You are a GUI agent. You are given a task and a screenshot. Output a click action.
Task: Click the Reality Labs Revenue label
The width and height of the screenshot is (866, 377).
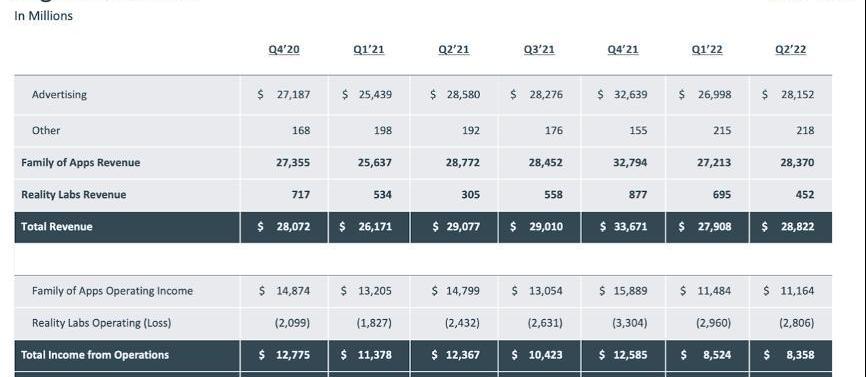point(73,194)
